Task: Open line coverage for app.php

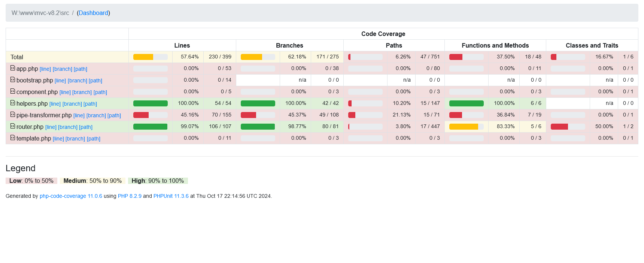Action: tap(45, 69)
